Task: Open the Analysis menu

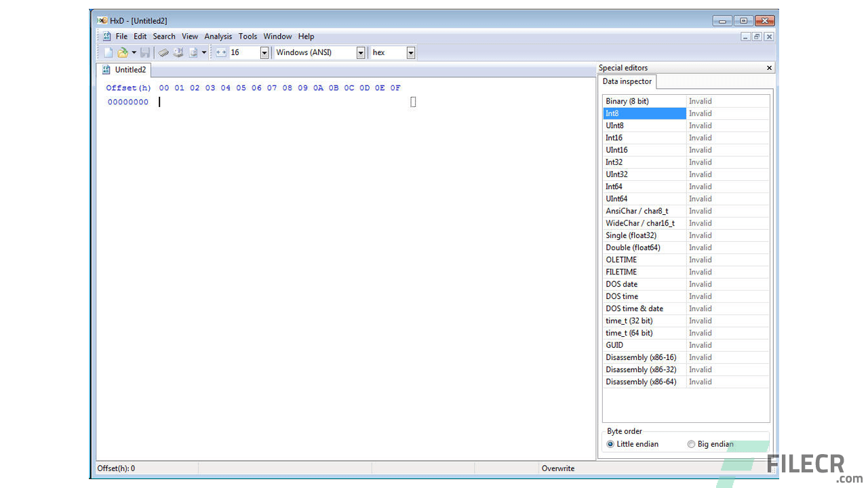Action: [x=218, y=36]
